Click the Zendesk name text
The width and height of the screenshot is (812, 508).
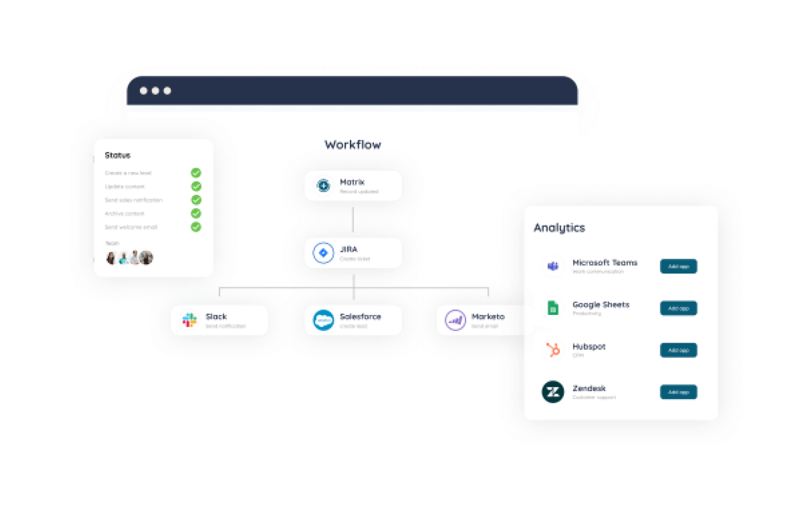pos(589,388)
